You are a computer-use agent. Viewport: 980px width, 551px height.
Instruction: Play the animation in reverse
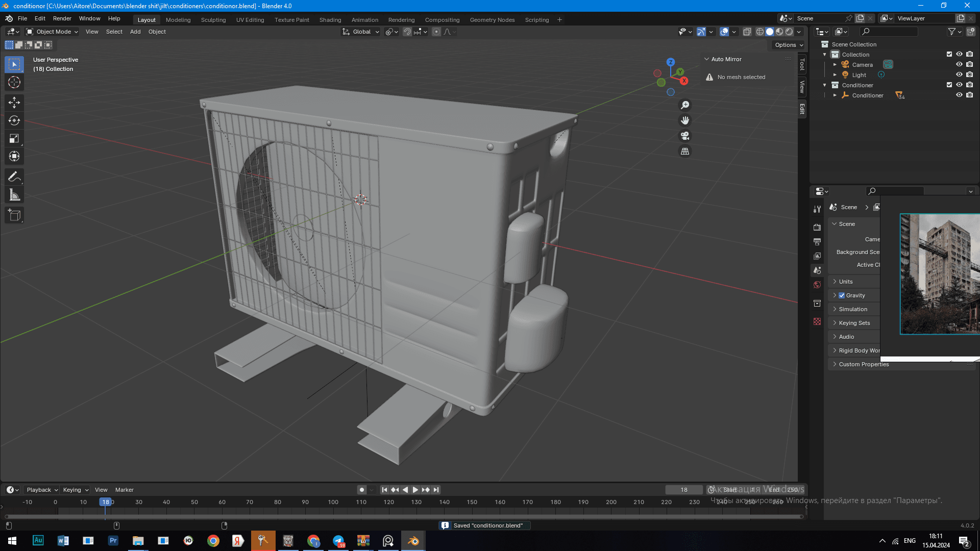pos(405,490)
